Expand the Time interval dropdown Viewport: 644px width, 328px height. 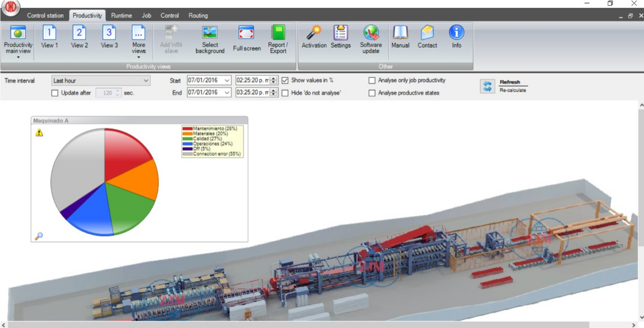coord(146,81)
